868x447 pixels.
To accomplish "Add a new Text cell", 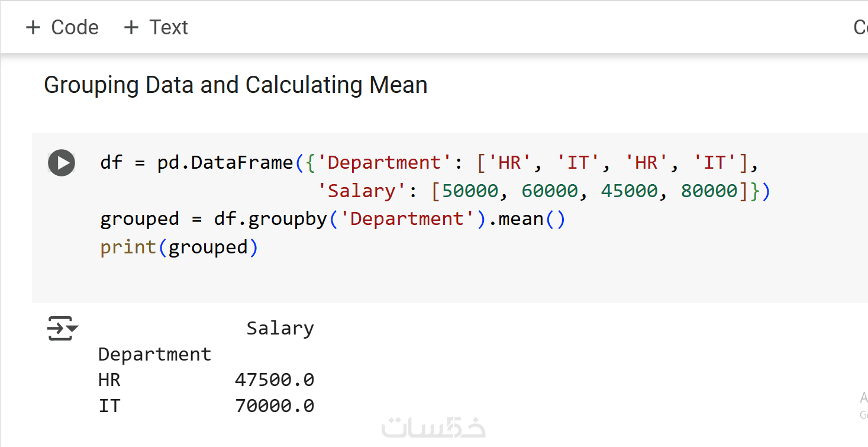I will pos(156,27).
